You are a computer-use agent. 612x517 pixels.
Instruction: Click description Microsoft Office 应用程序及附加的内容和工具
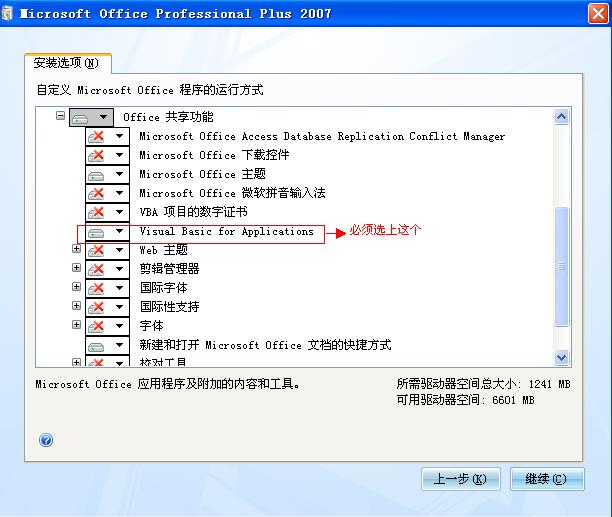point(168,384)
